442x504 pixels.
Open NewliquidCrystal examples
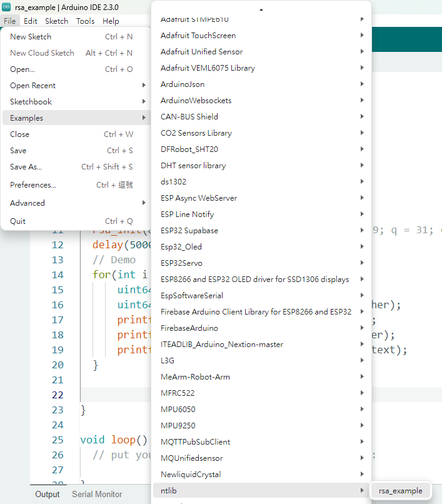(261, 475)
